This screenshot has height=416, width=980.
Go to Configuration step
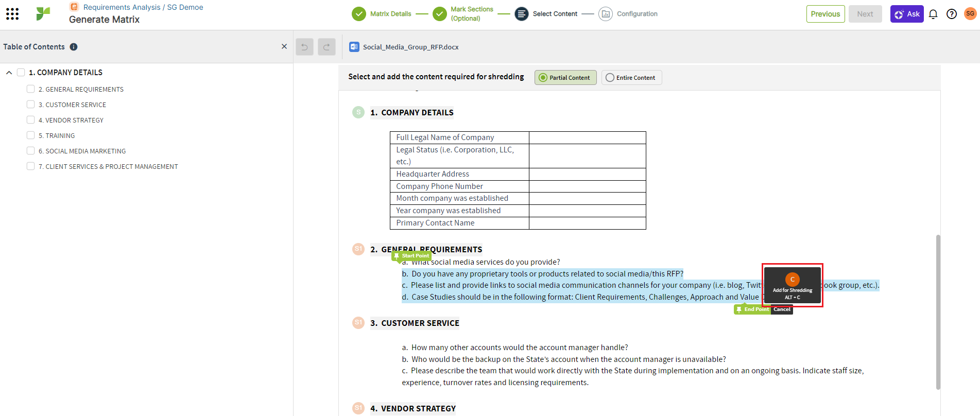(637, 14)
